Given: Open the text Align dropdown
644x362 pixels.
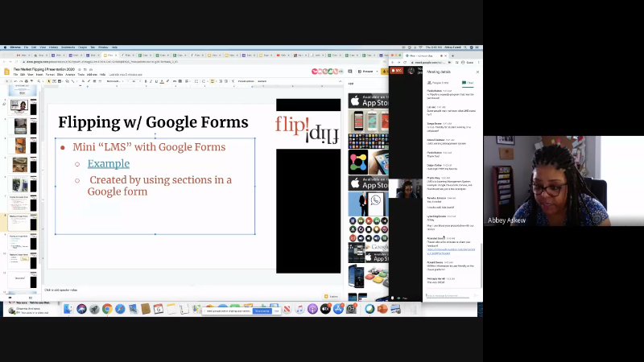Looking at the screenshot, I should point(187,81).
